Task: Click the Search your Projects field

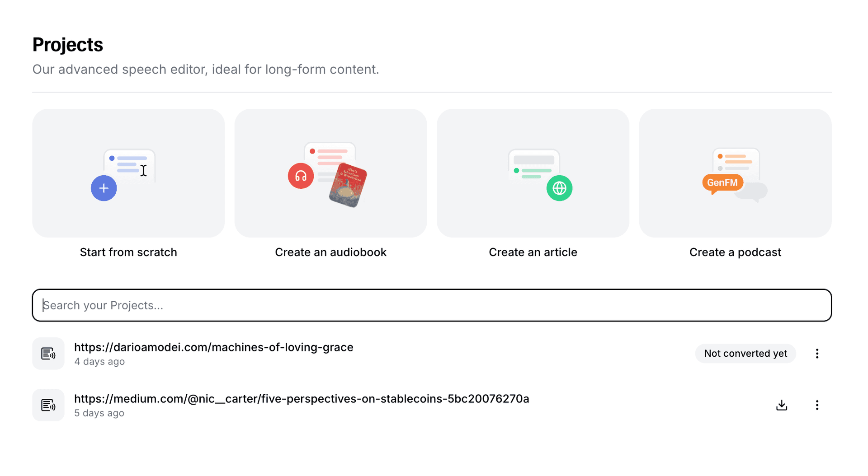Action: point(432,305)
